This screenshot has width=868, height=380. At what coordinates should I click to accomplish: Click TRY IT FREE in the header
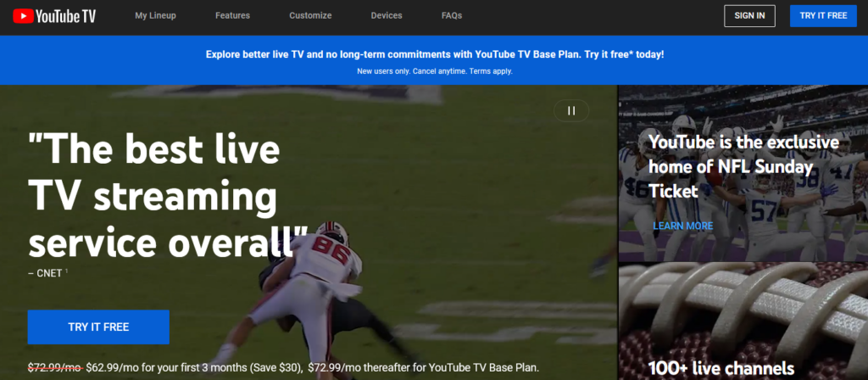tap(823, 16)
